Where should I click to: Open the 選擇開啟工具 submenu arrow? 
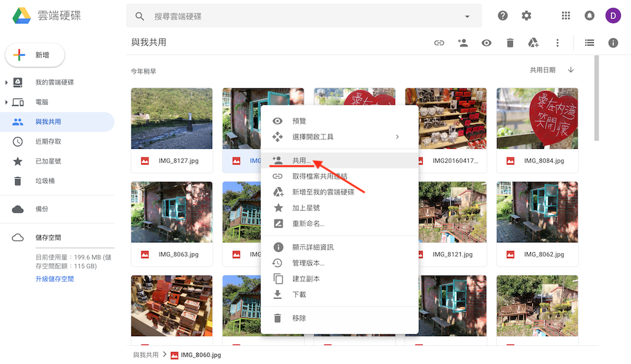coord(397,136)
